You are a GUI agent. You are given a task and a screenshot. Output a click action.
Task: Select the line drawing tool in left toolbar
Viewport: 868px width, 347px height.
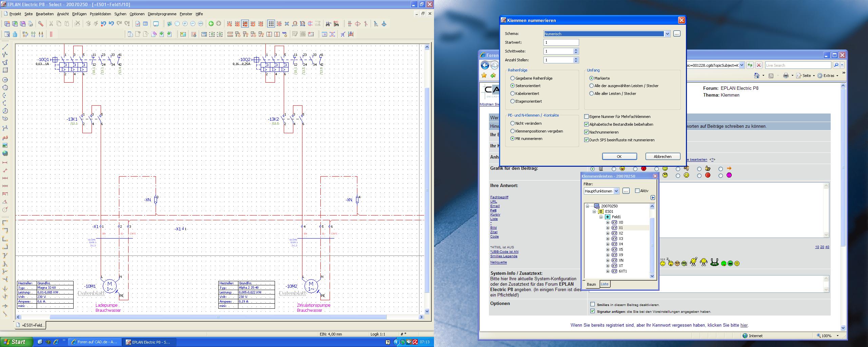tap(5, 47)
